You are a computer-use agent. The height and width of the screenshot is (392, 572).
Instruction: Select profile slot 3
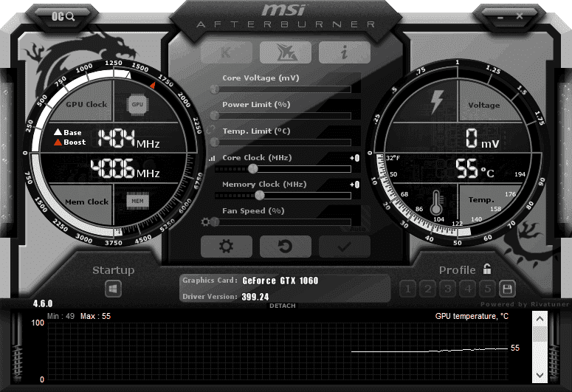click(x=447, y=289)
